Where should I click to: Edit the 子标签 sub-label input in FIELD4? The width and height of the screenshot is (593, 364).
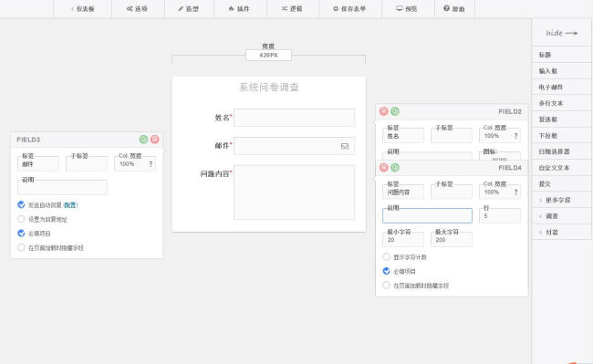click(x=452, y=192)
